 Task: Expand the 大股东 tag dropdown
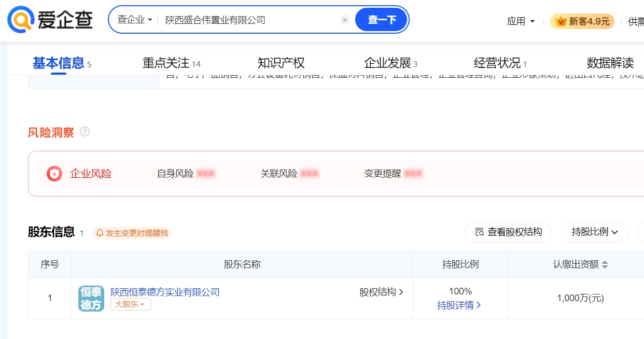click(131, 304)
